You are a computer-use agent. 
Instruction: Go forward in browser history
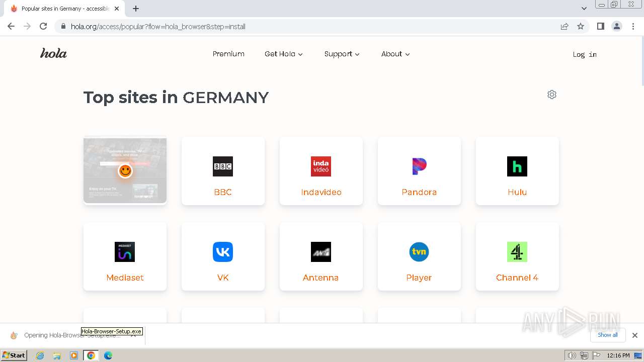27,26
